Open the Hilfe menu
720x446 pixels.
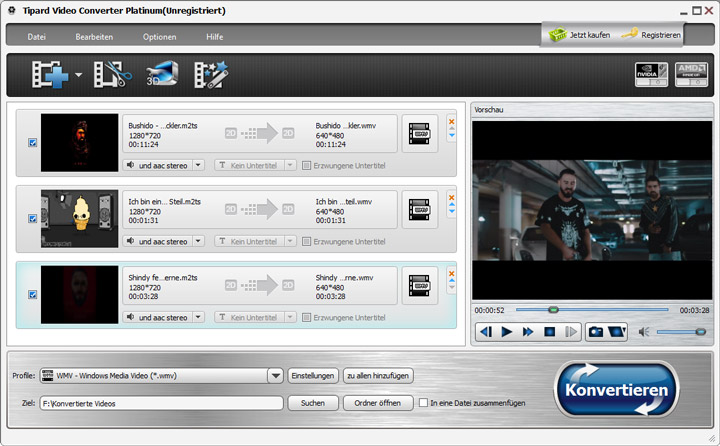[x=214, y=37]
